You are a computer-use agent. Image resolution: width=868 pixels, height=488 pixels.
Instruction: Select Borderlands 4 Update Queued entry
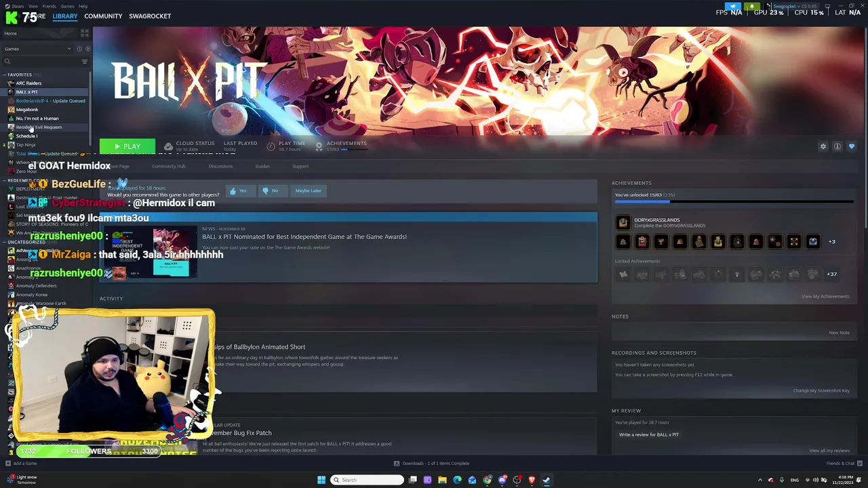(x=50, y=101)
